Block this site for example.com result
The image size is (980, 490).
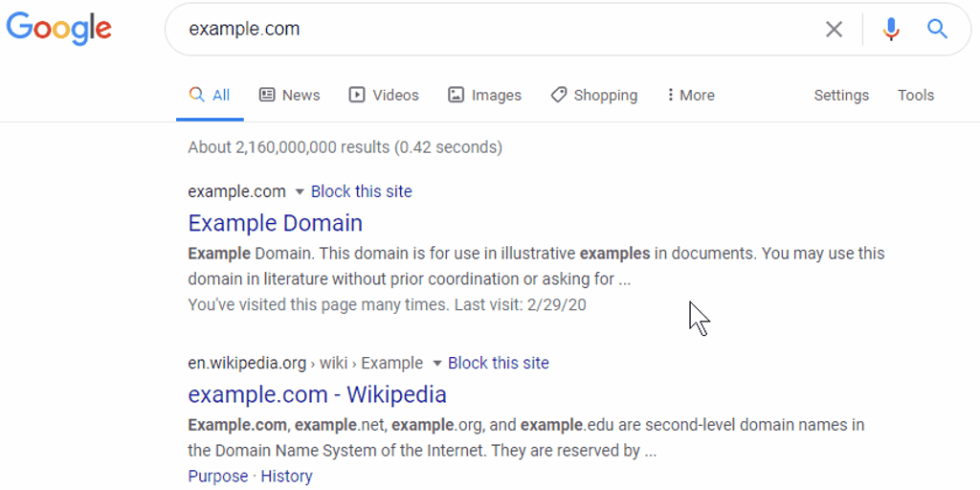pos(361,191)
